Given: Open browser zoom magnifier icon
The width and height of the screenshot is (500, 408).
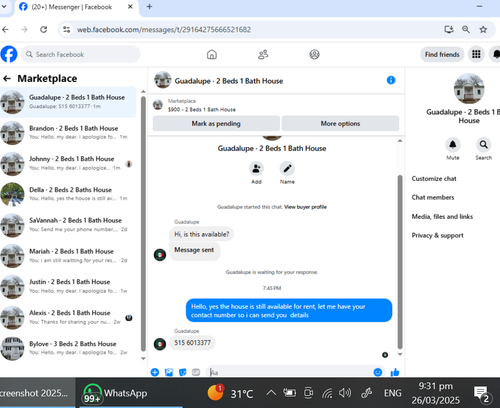Looking at the screenshot, I should [466, 30].
